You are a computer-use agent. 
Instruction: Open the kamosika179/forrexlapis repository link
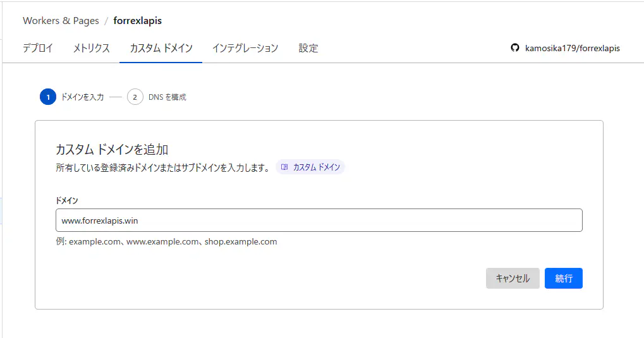573,48
